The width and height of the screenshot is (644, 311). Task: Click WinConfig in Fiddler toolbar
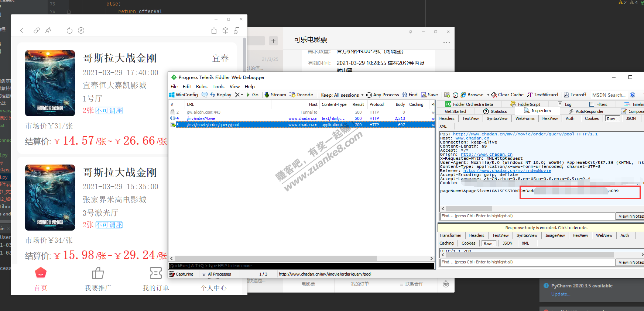(184, 95)
